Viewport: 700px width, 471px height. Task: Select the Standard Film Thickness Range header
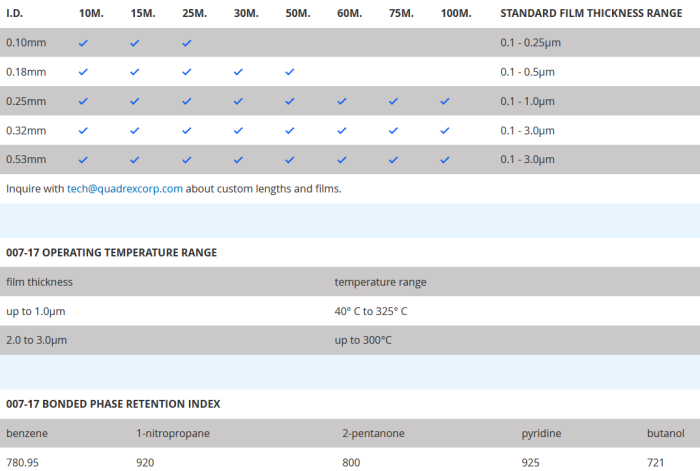(591, 13)
